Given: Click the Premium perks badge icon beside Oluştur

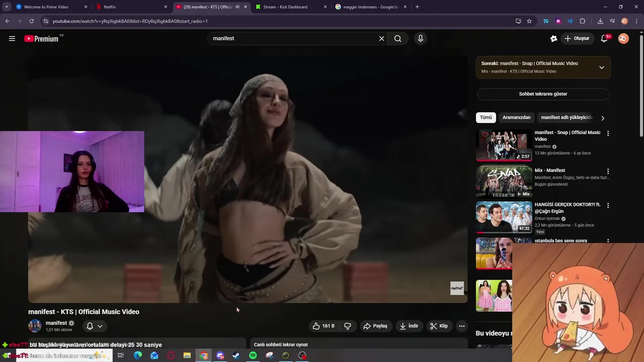Looking at the screenshot, I should pos(554,38).
